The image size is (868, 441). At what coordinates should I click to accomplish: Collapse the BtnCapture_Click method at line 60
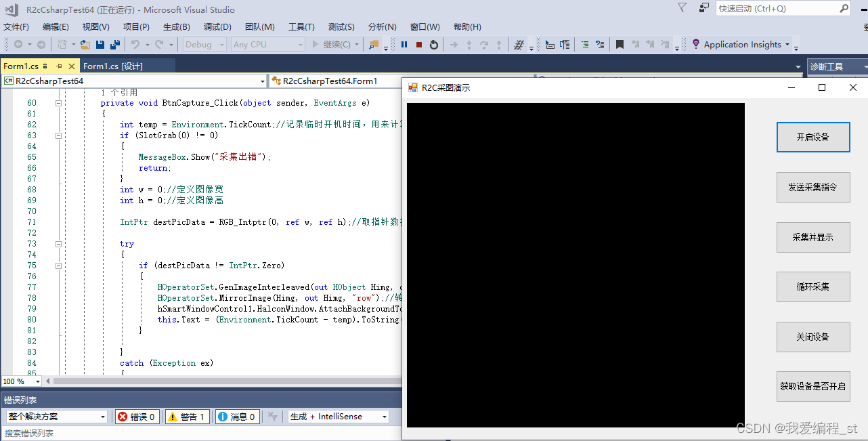point(58,103)
